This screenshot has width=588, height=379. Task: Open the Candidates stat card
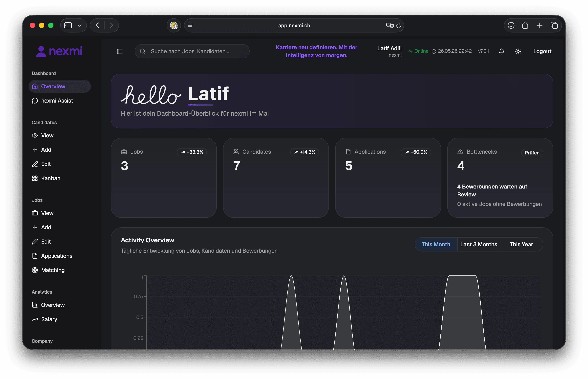(x=276, y=178)
